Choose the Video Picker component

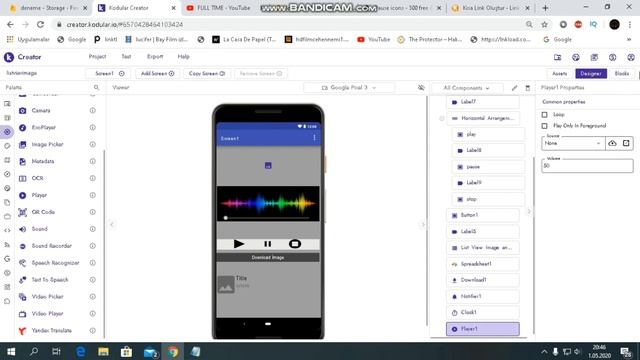coord(47,297)
